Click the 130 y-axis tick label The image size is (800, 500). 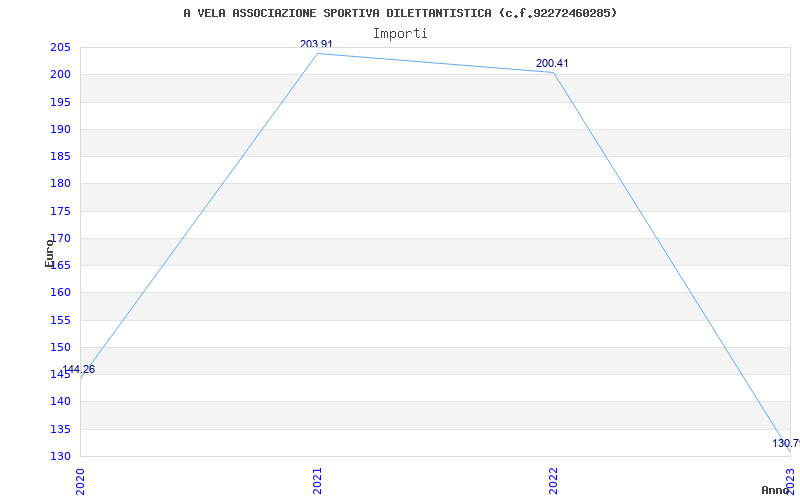click(60, 457)
